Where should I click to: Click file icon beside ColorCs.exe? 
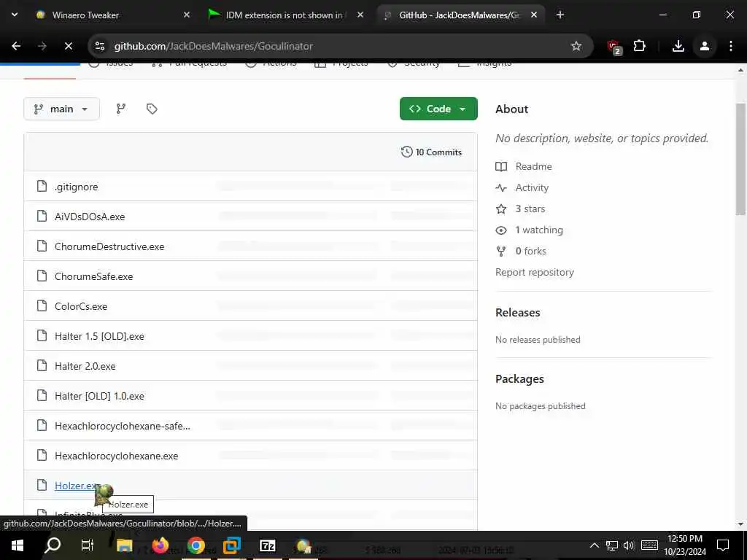(x=42, y=306)
